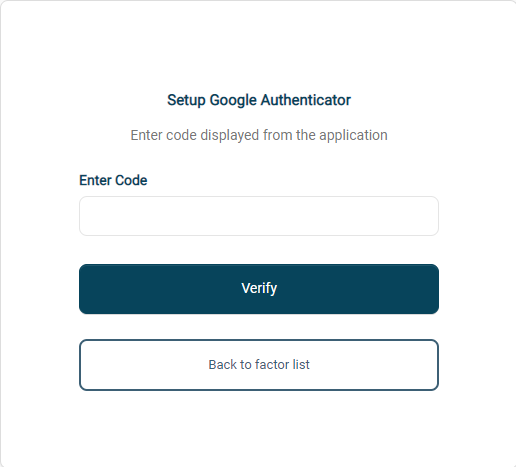Click the word Google in the title
Viewport: 516px width, 467px height.
coord(233,101)
